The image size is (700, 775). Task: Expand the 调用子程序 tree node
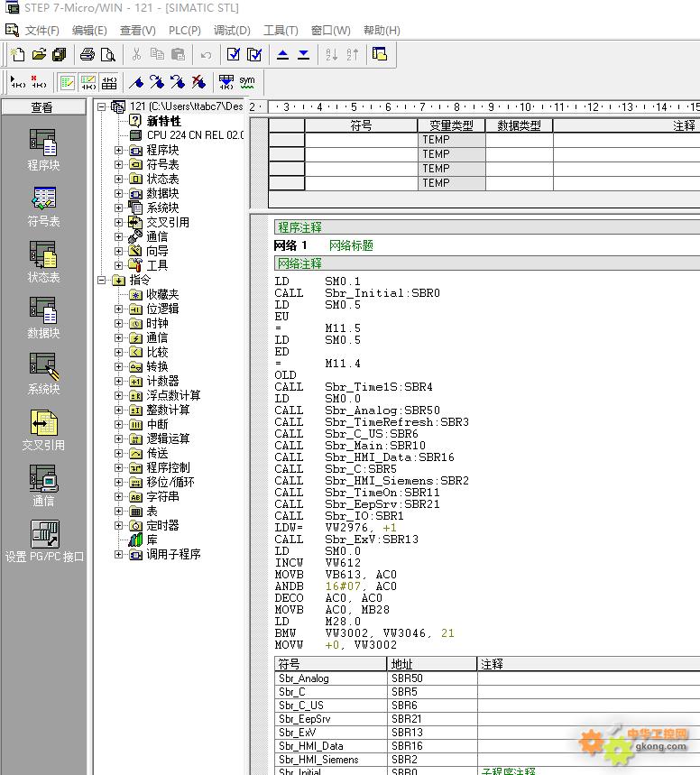click(x=119, y=554)
